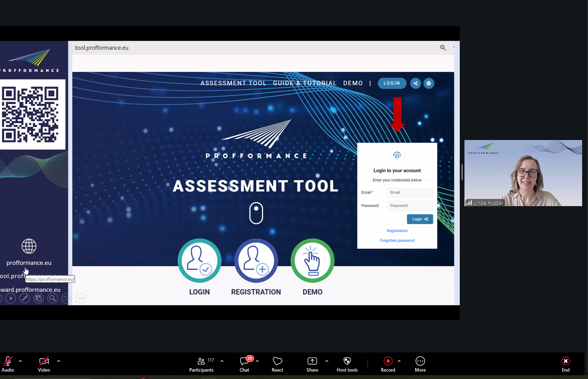Select ASSESSMENT TOOL in the site menu

[233, 83]
